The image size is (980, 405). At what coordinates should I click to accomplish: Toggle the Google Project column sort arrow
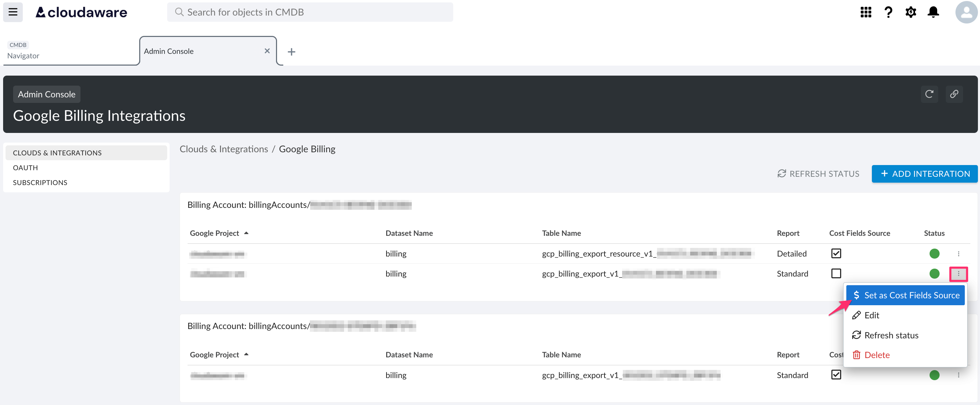[x=247, y=233]
